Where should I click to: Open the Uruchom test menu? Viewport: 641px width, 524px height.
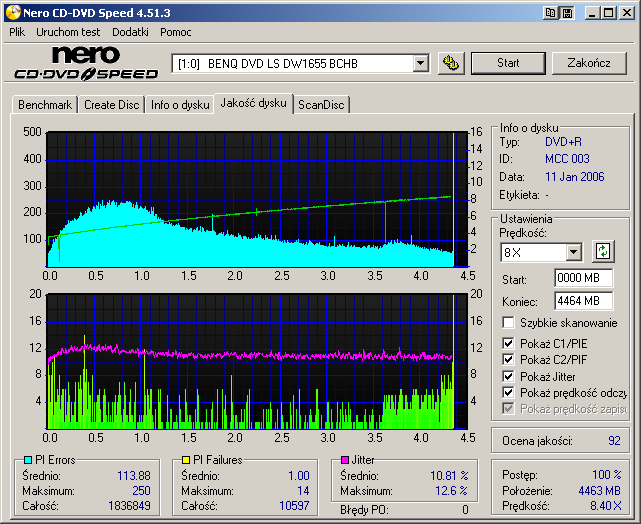coord(68,32)
